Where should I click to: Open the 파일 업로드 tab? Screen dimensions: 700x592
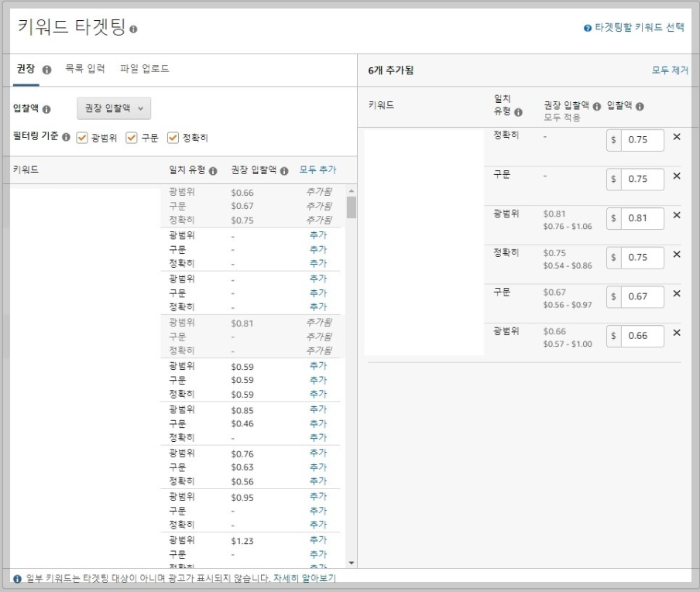pyautogui.click(x=143, y=69)
